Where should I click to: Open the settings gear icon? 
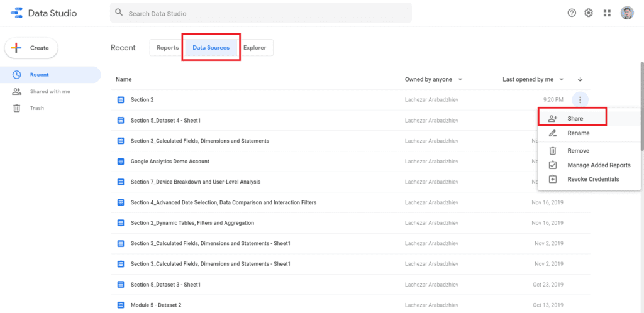589,13
